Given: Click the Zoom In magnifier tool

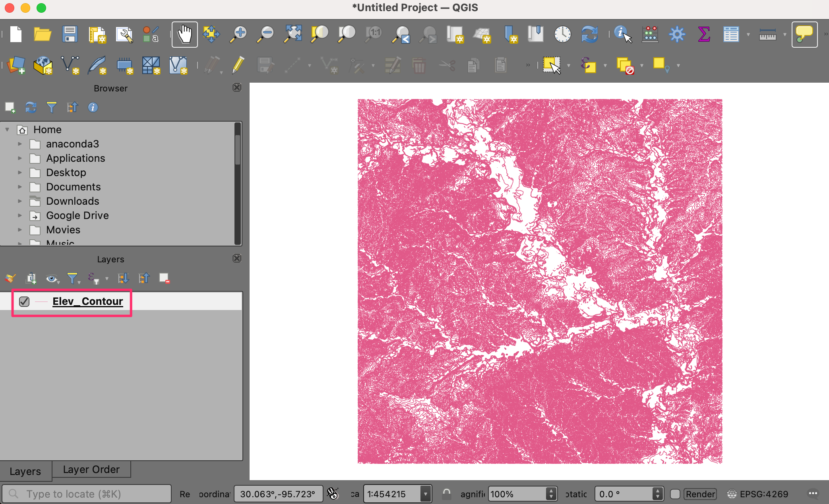Looking at the screenshot, I should [238, 34].
